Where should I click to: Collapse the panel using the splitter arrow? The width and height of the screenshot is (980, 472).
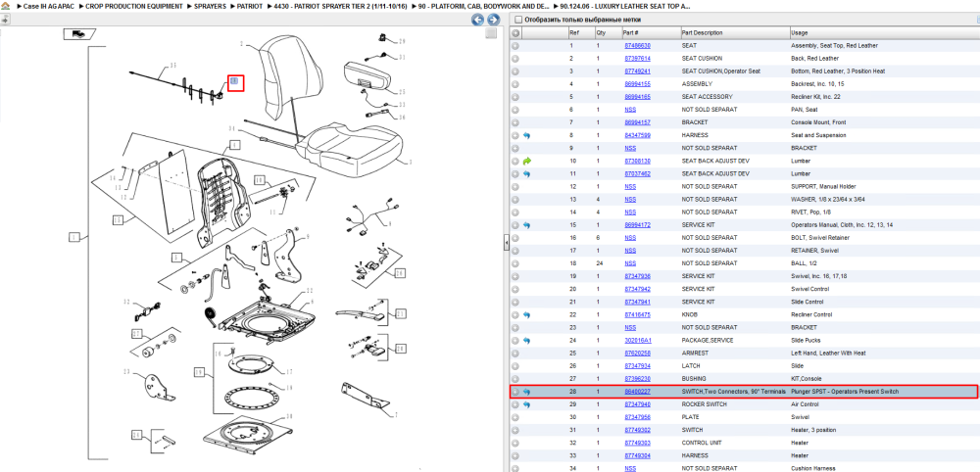click(507, 245)
